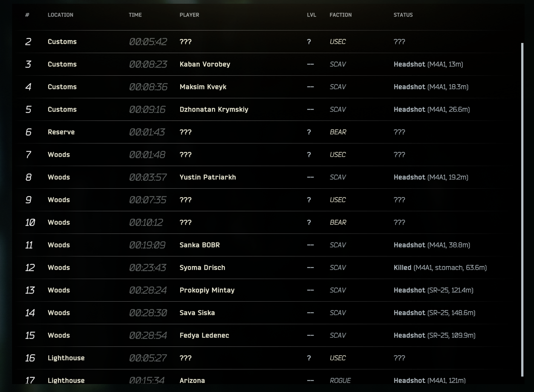534x392 pixels.
Task: Click Lighthouse location in row 16
Action: click(66, 358)
